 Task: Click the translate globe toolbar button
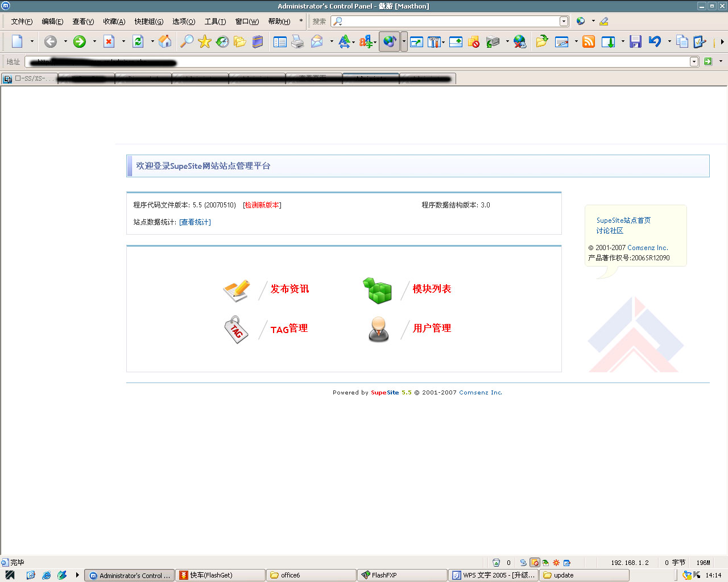(x=389, y=41)
